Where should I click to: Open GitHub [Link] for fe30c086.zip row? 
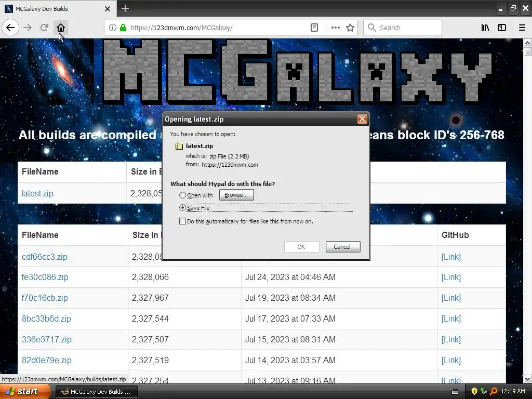coord(451,277)
